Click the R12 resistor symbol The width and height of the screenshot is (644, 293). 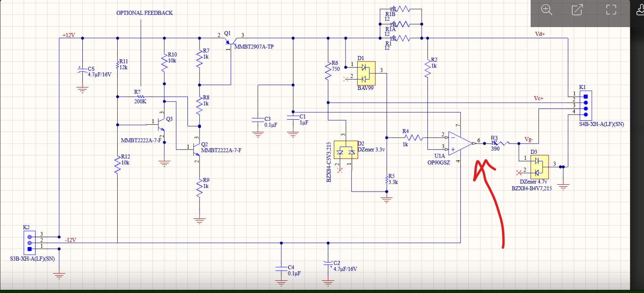coord(117,164)
